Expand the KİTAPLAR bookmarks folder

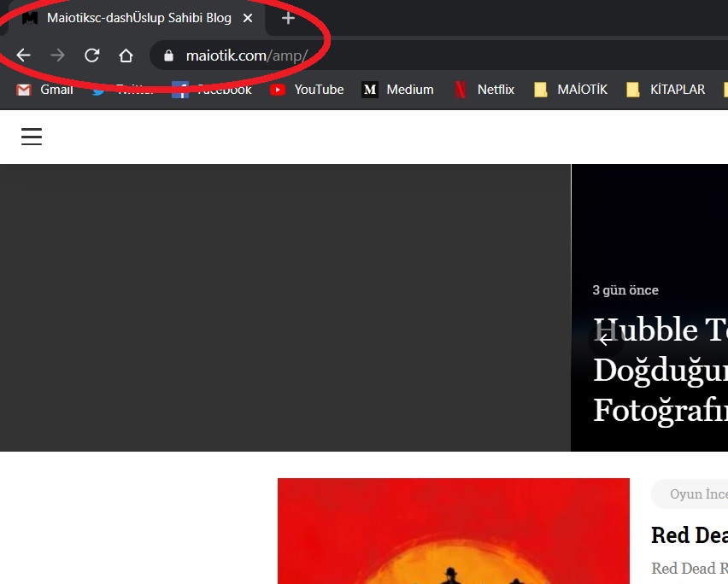click(x=666, y=89)
